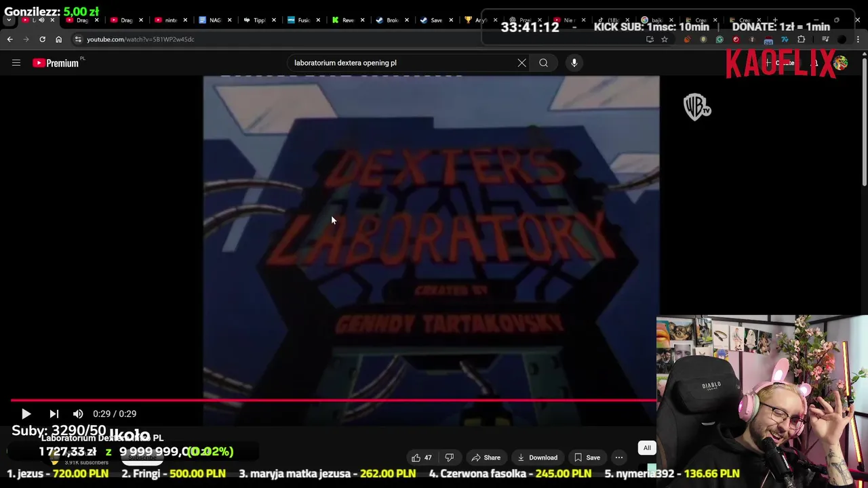Image resolution: width=868 pixels, height=488 pixels.
Task: Run search with the magnifier button
Action: pos(543,63)
